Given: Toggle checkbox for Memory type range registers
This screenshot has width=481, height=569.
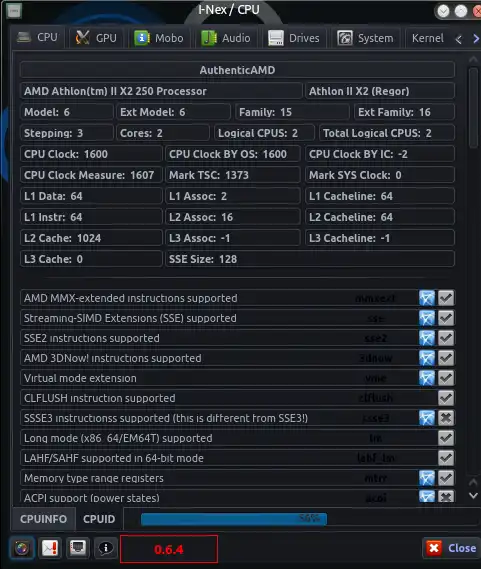Looking at the screenshot, I should click(446, 478).
